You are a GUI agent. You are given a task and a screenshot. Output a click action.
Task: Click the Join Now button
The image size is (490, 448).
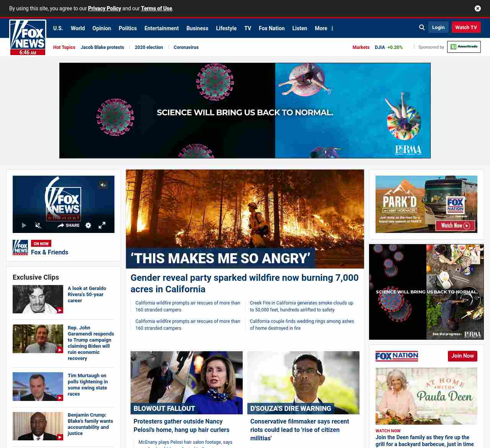point(462,356)
